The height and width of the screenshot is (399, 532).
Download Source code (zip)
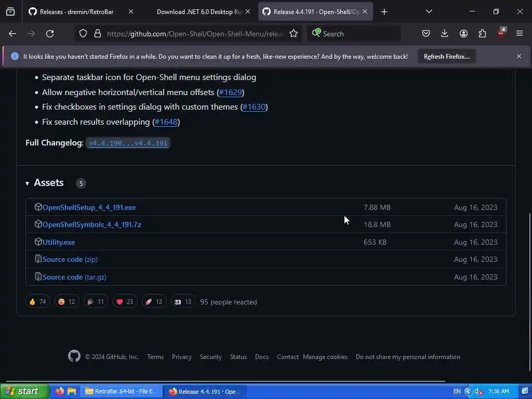click(70, 259)
